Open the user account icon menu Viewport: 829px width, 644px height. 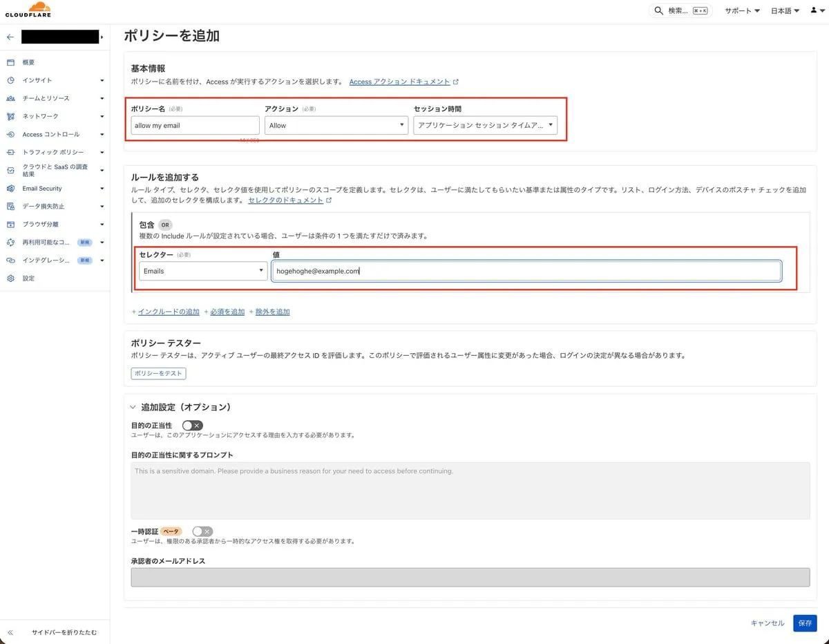pos(816,10)
